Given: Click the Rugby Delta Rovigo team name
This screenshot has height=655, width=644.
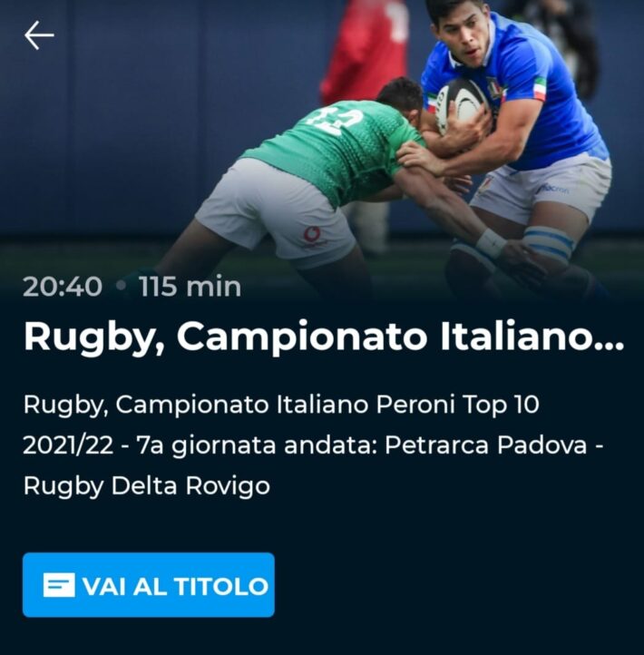Looking at the screenshot, I should 147,486.
